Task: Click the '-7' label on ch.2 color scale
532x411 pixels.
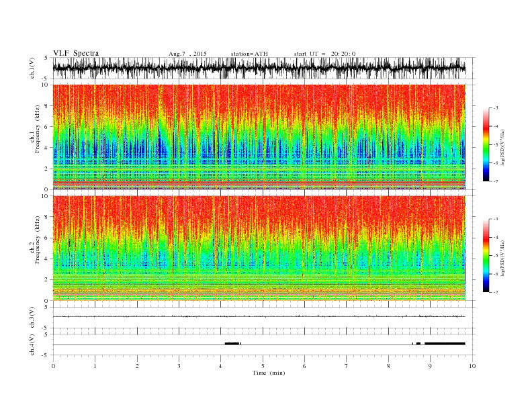Action: coord(496,292)
